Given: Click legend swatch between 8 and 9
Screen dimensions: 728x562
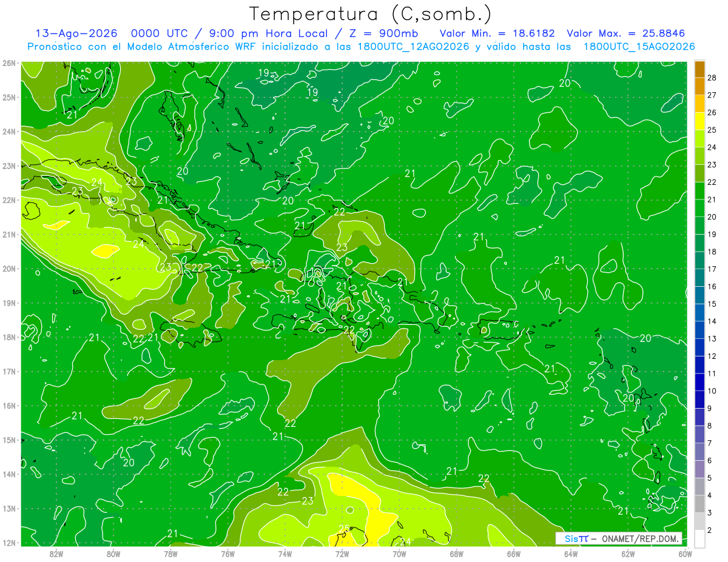Looking at the screenshot, I should [x=699, y=416].
